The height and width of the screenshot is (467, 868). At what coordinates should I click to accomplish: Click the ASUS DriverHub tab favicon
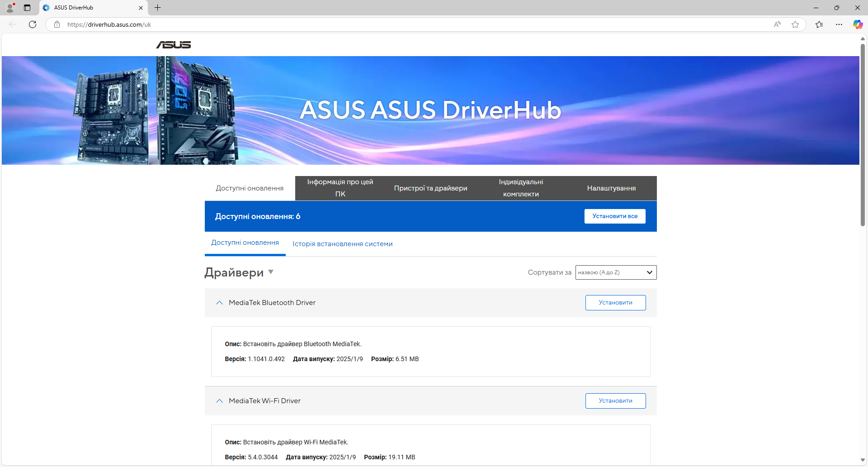(46, 8)
